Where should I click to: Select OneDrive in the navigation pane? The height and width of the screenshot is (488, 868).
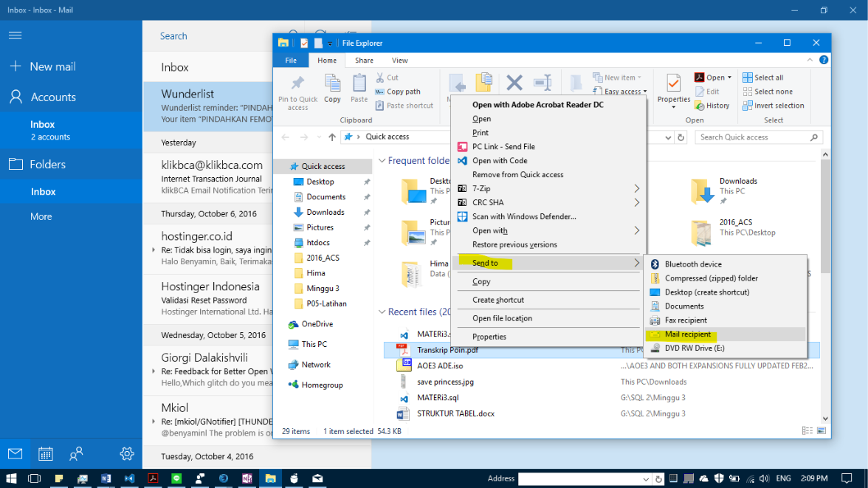coord(317,324)
